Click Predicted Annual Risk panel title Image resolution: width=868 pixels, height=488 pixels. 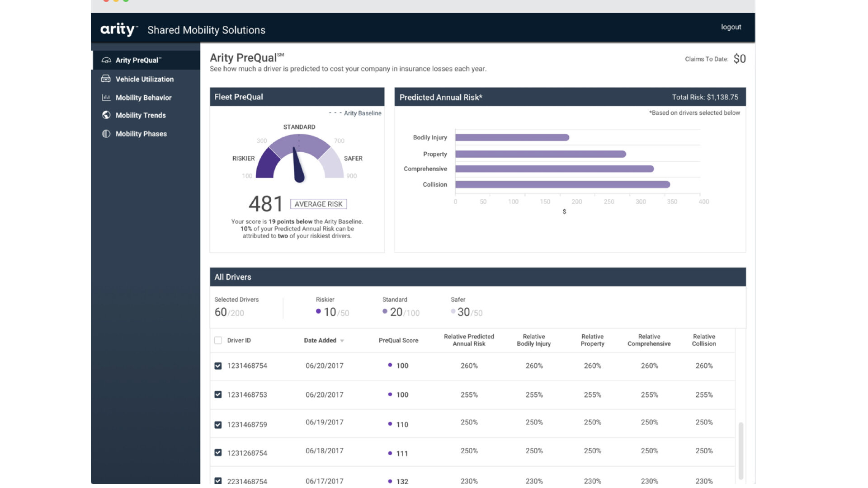[x=441, y=97]
